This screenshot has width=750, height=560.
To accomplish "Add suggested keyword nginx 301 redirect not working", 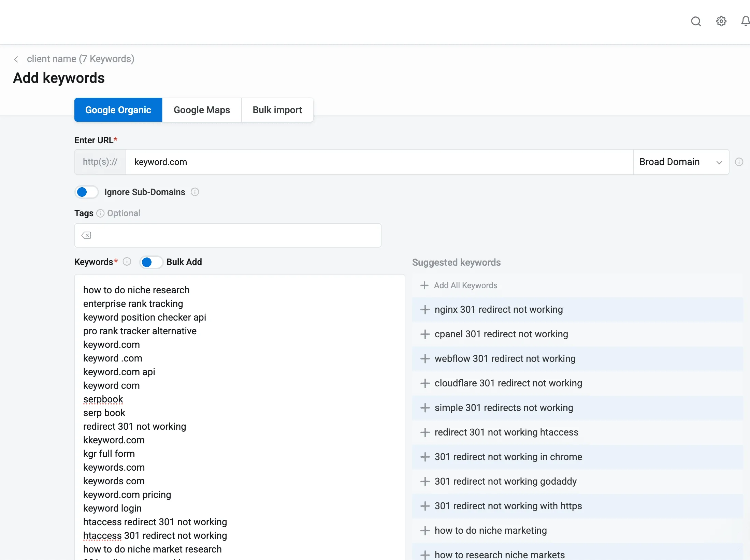I will pos(425,310).
